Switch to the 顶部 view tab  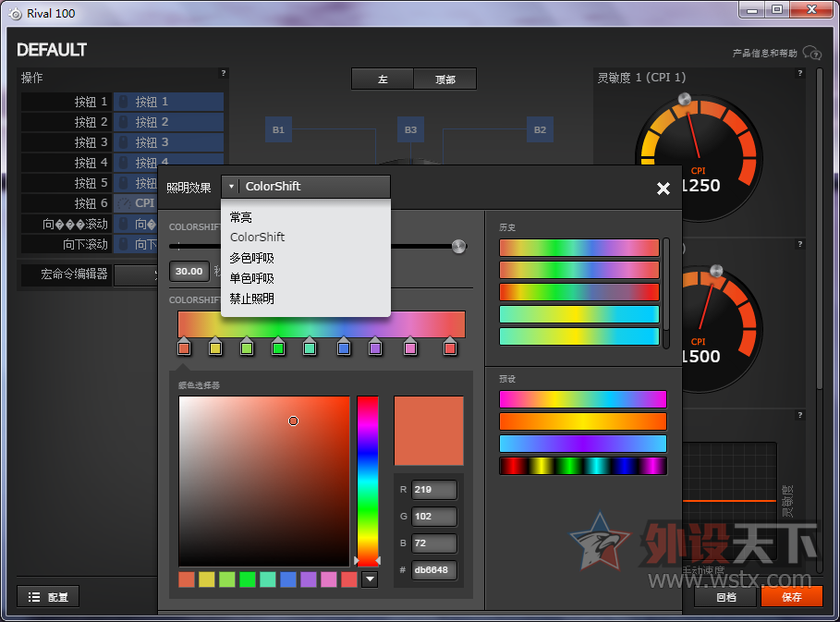tap(445, 79)
